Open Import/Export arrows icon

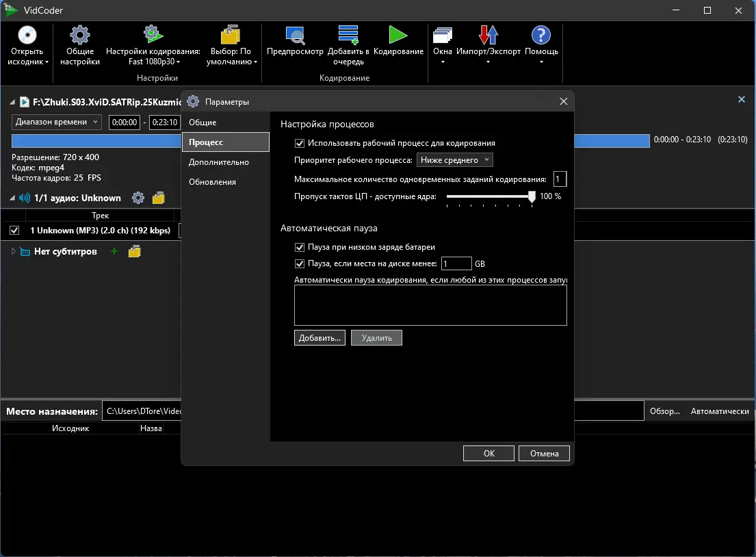pyautogui.click(x=488, y=35)
